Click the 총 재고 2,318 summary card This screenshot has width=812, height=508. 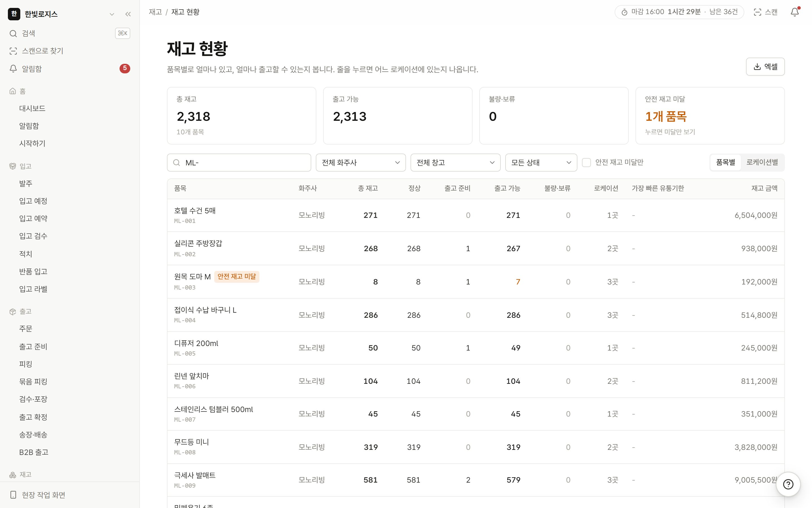(241, 116)
